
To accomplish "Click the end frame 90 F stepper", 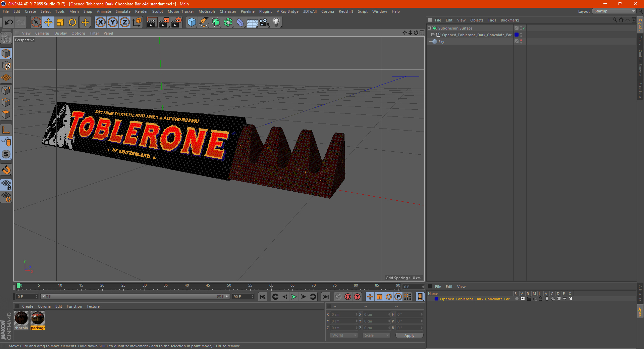I will point(253,297).
